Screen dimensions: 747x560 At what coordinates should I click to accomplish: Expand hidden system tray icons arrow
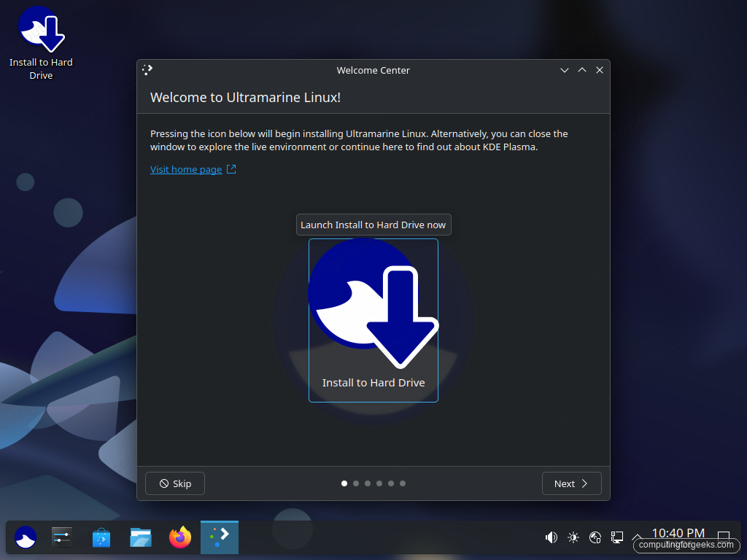pos(636,537)
